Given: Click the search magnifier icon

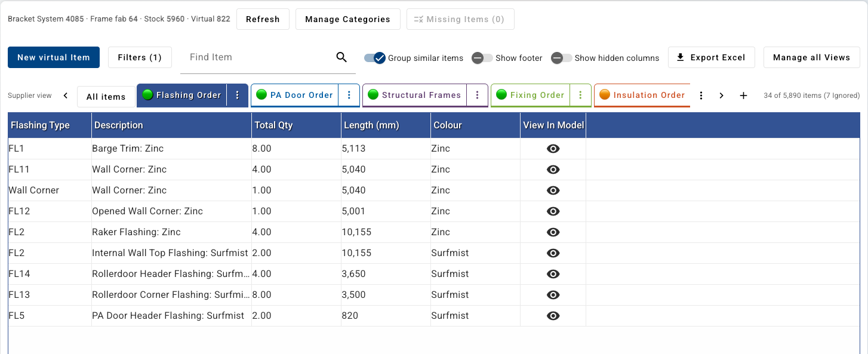Looking at the screenshot, I should coord(341,57).
